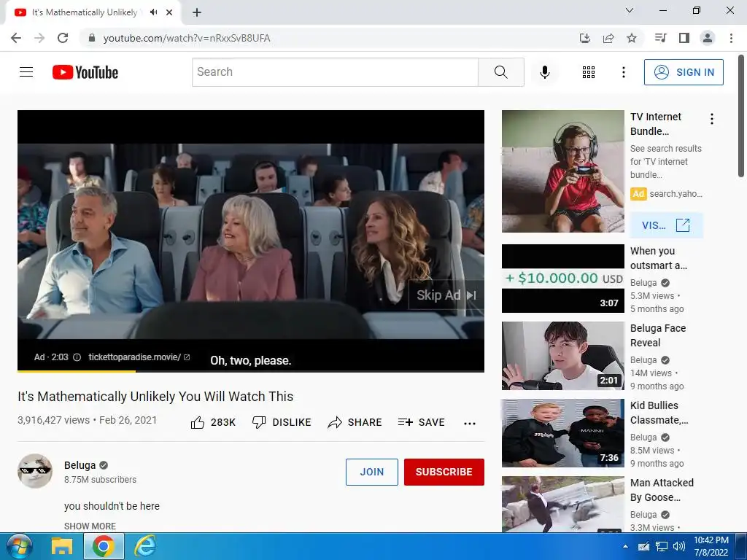The width and height of the screenshot is (747, 560).
Task: Open Chrome three-dot menu
Action: tap(731, 38)
